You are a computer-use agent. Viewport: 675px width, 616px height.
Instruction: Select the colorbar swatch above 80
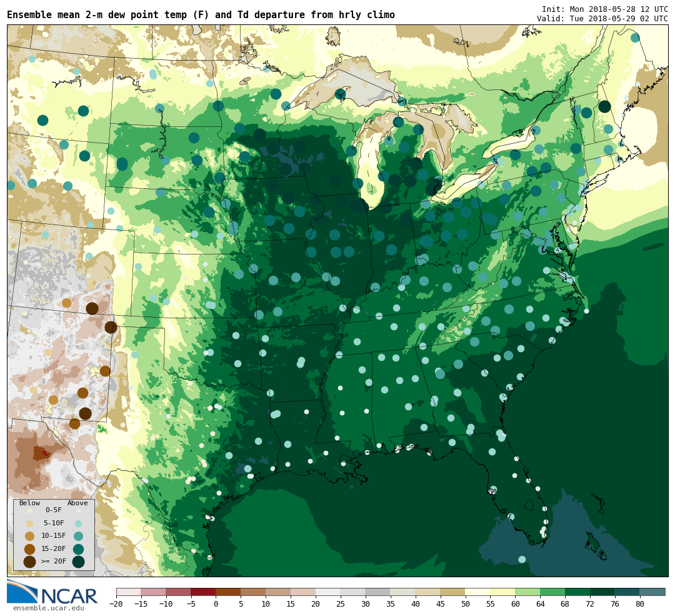[652, 592]
